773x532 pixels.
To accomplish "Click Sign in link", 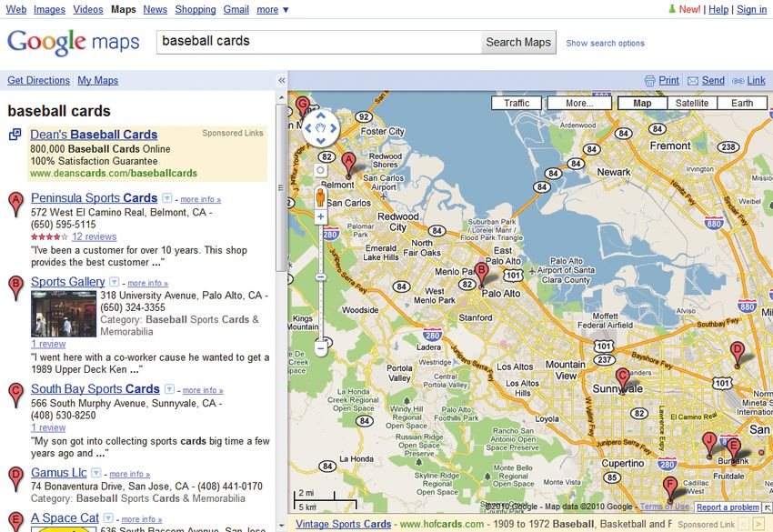I will 751,9.
